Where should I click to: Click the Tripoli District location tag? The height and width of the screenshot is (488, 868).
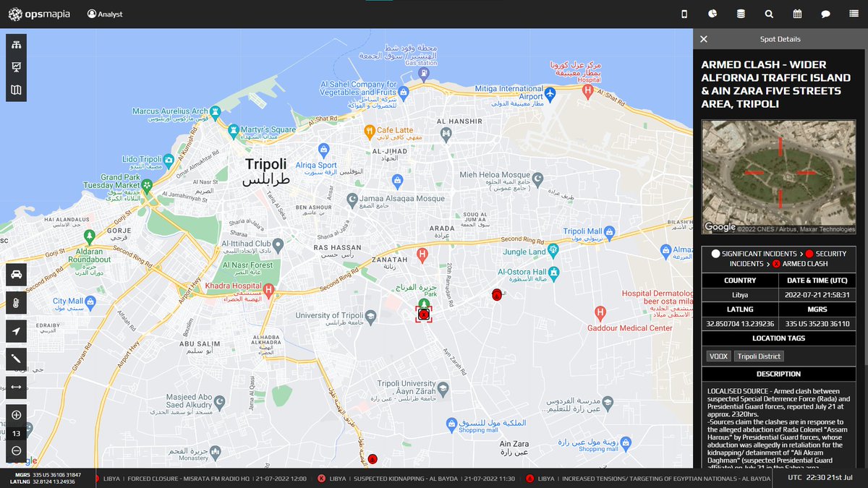pos(759,356)
